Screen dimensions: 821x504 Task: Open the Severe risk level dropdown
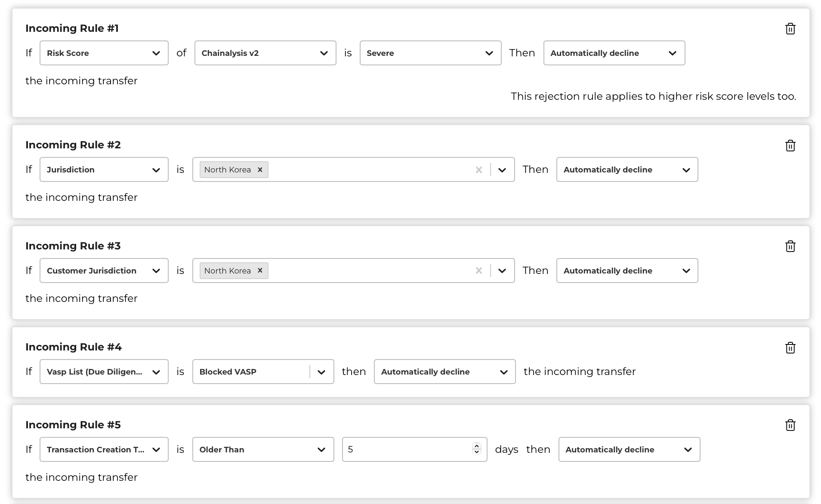(430, 53)
